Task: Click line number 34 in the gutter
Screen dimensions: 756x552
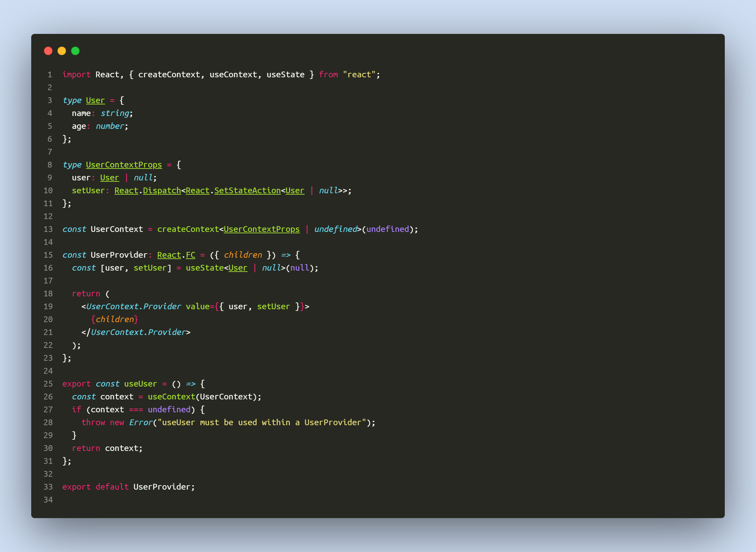Action: coord(48,500)
